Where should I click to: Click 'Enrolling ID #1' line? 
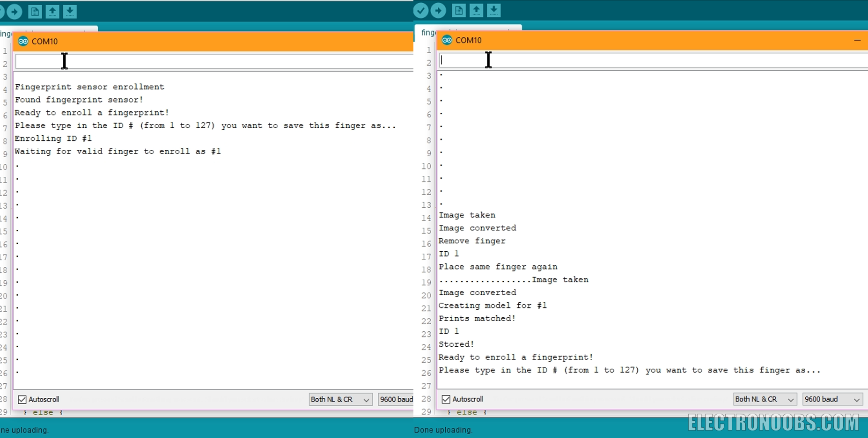point(53,139)
